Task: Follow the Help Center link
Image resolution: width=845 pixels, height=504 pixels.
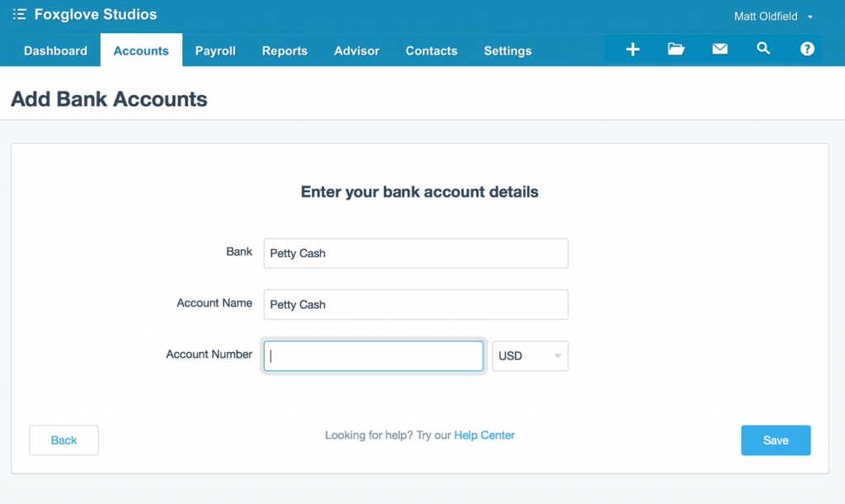Action: click(484, 436)
